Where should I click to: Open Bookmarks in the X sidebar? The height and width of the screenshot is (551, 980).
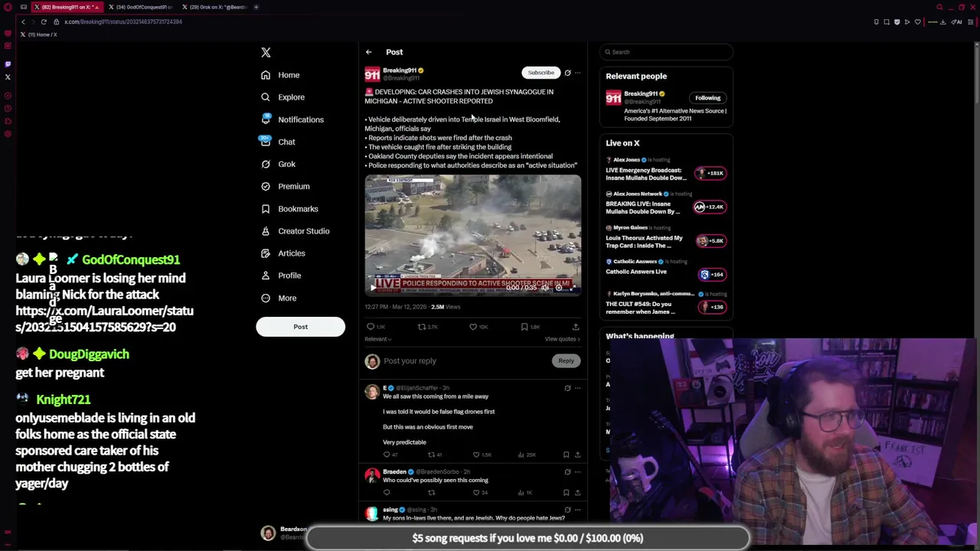tap(289, 208)
